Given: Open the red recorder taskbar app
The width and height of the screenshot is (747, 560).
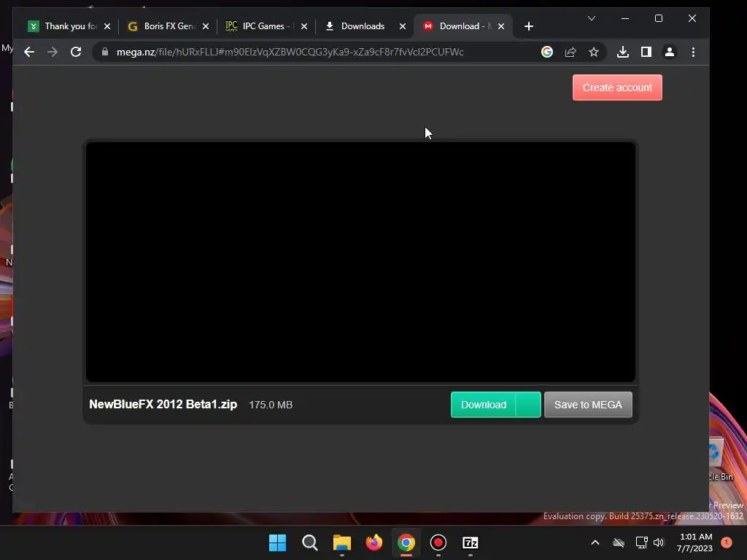Looking at the screenshot, I should tap(438, 542).
